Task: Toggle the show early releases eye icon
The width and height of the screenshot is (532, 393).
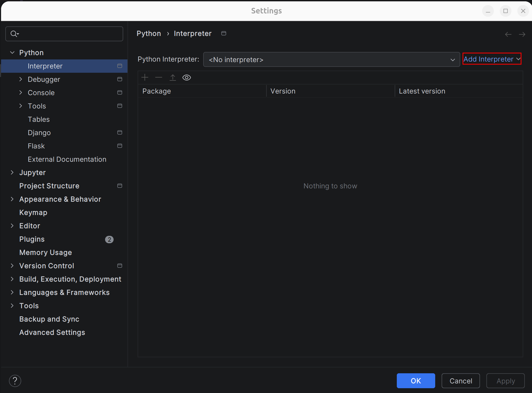Action: point(187,78)
